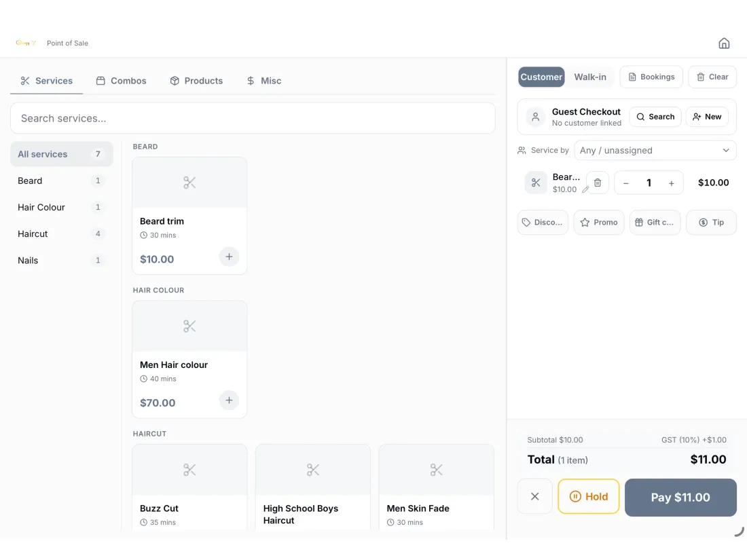747x560 pixels.
Task: Decrease quantity of the Beard cart item
Action: point(626,183)
